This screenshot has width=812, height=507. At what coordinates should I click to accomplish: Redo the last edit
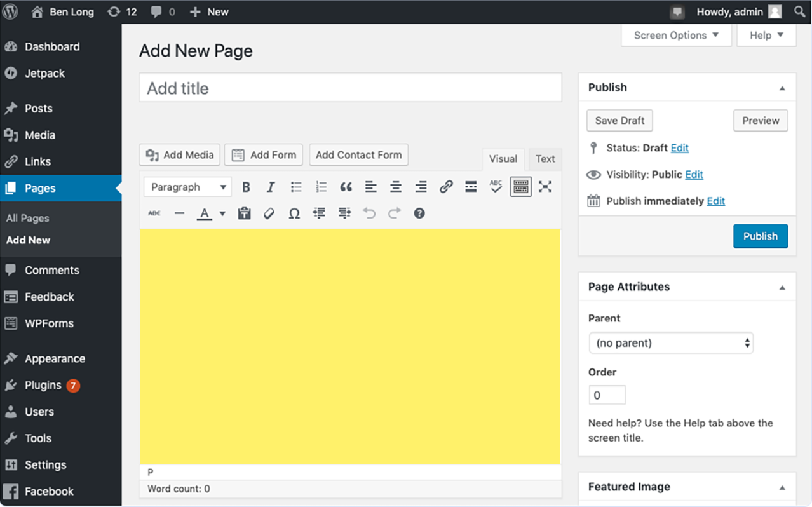pyautogui.click(x=395, y=213)
